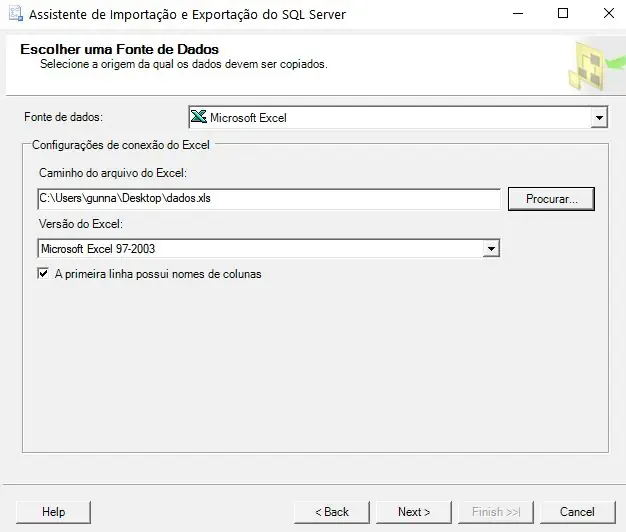This screenshot has height=532, width=626.
Task: Click the window title 'Assistente de Importação e Exportação'
Action: (x=144, y=14)
